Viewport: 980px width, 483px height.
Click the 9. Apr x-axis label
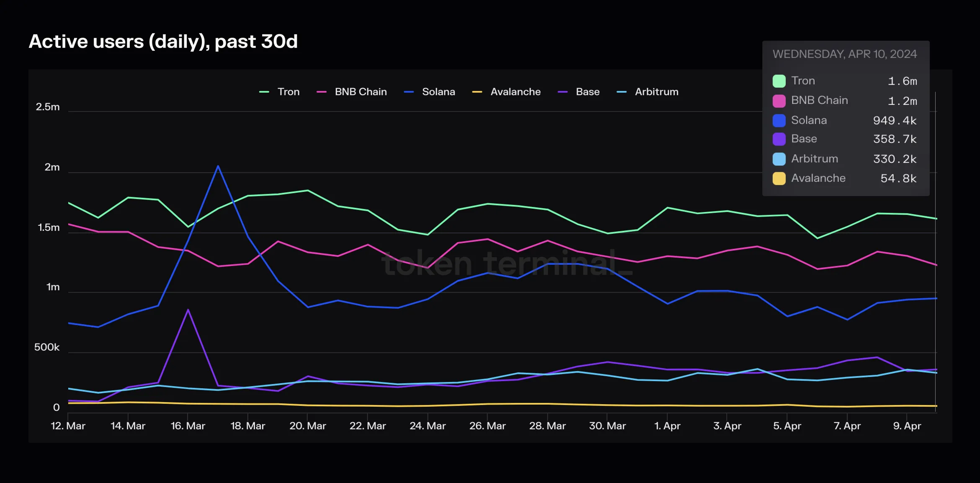[907, 426]
